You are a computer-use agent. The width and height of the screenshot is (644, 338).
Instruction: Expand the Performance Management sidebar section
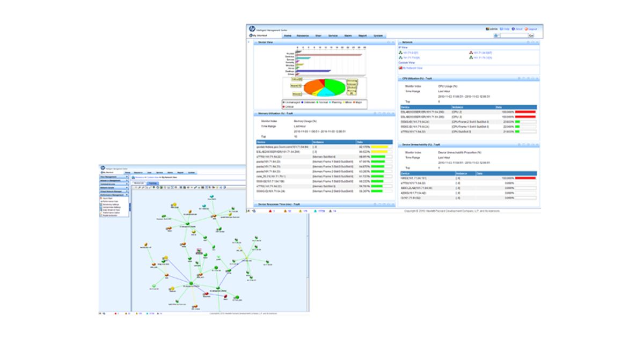point(114,195)
